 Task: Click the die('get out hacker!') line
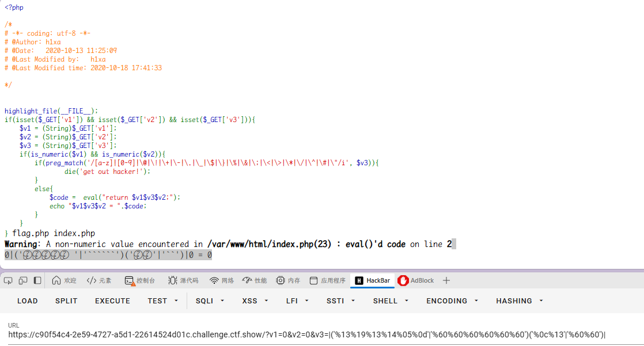107,171
